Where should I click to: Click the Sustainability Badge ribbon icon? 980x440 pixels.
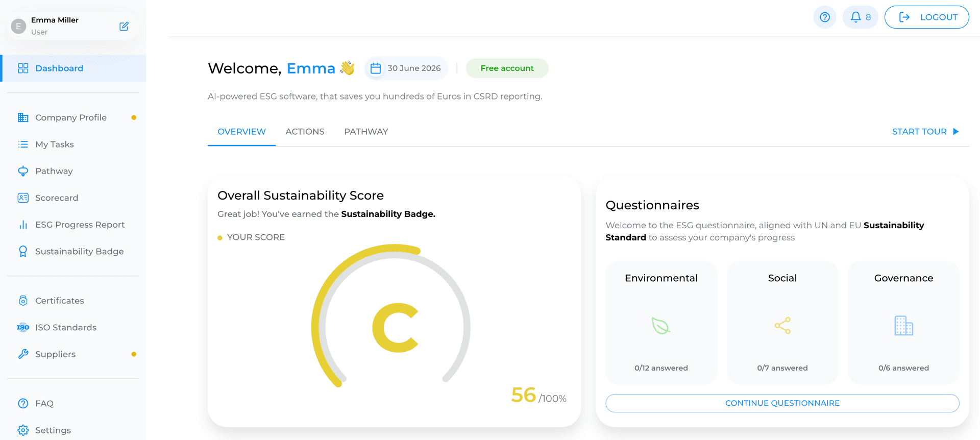[x=23, y=252]
